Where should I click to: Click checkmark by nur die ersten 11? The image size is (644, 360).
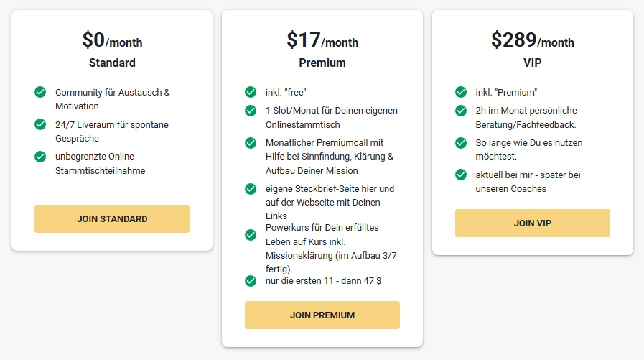click(251, 280)
